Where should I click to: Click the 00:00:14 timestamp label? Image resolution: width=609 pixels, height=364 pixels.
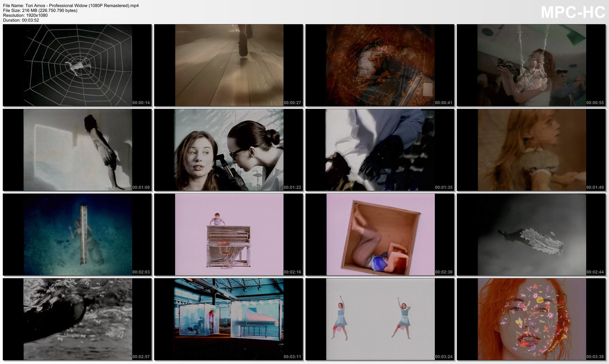tap(141, 103)
